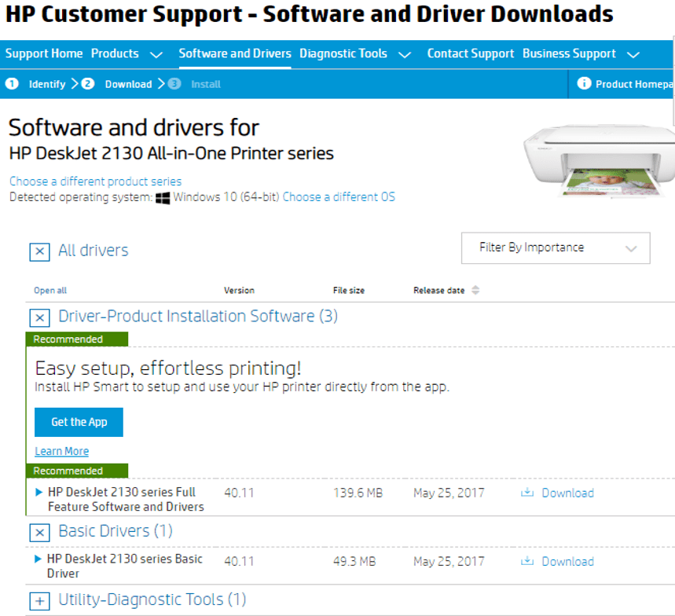Viewport: 675px width, 616px height.
Task: Download the Basic Driver
Action: [x=567, y=561]
